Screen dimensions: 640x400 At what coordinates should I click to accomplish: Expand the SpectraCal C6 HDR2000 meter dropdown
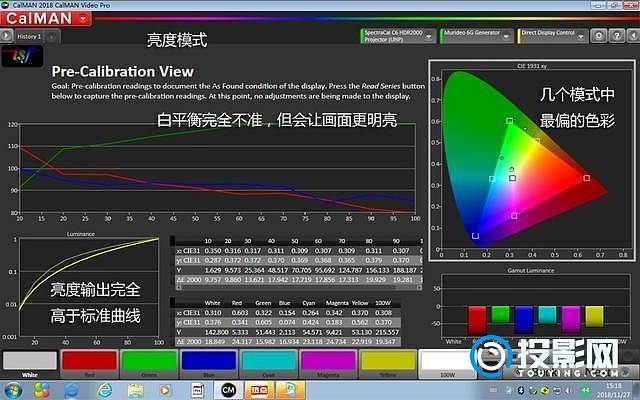click(429, 36)
